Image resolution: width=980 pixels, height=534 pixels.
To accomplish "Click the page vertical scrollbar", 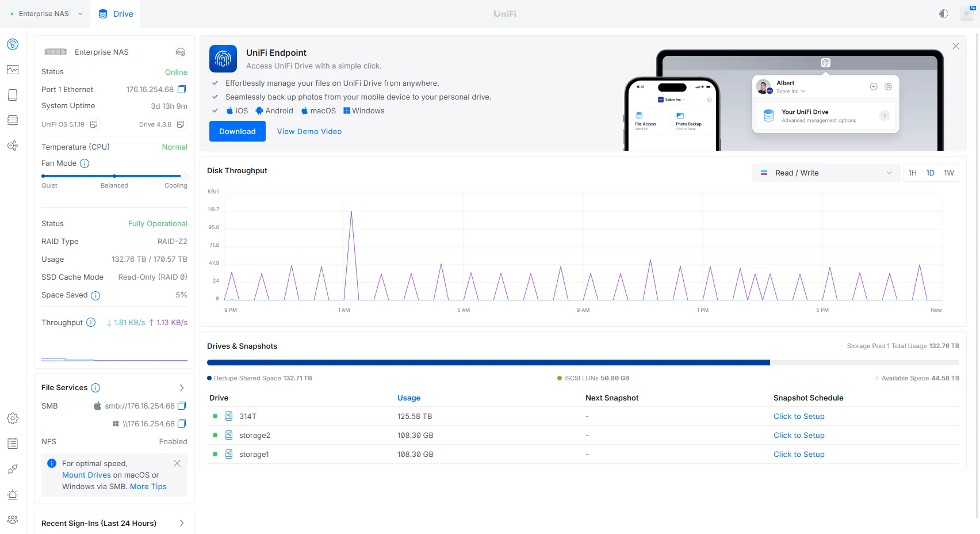I will tap(978, 276).
